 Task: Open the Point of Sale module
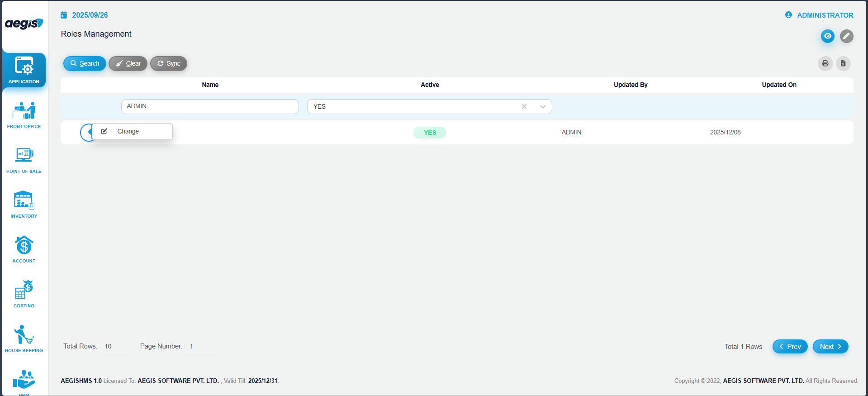(x=24, y=160)
